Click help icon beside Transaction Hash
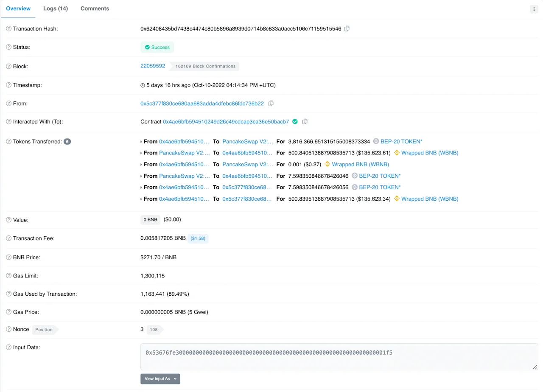543x392 pixels. tap(8, 29)
